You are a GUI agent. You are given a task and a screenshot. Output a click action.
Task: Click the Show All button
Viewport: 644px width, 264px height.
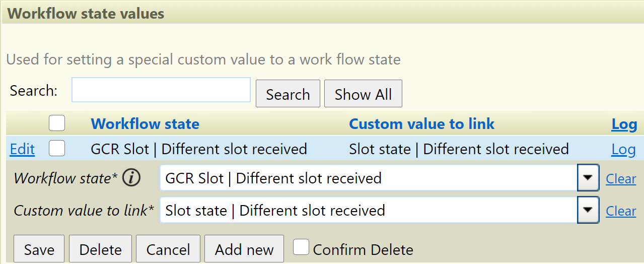tap(363, 94)
